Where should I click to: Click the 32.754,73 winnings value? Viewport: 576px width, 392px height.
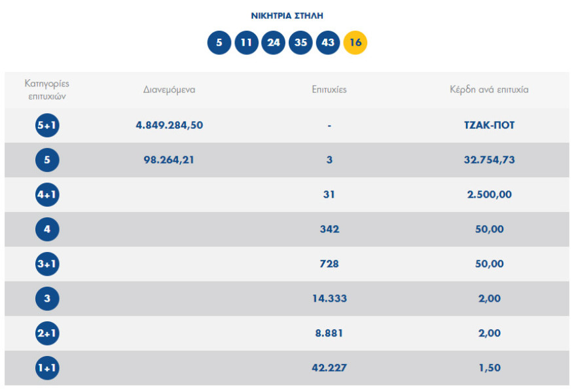pyautogui.click(x=485, y=160)
